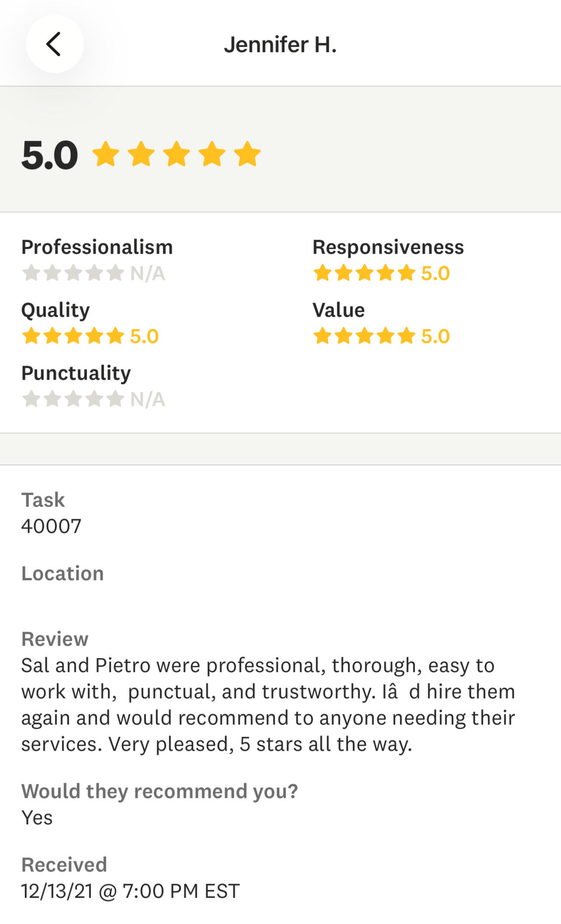Click the Location field heading
561x924 pixels.
(63, 574)
